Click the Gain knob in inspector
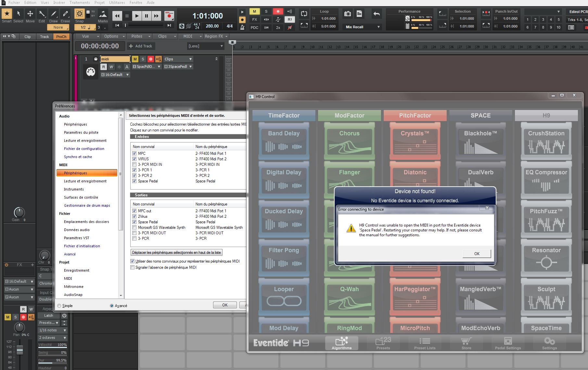This screenshot has width=588, height=370. click(x=19, y=213)
